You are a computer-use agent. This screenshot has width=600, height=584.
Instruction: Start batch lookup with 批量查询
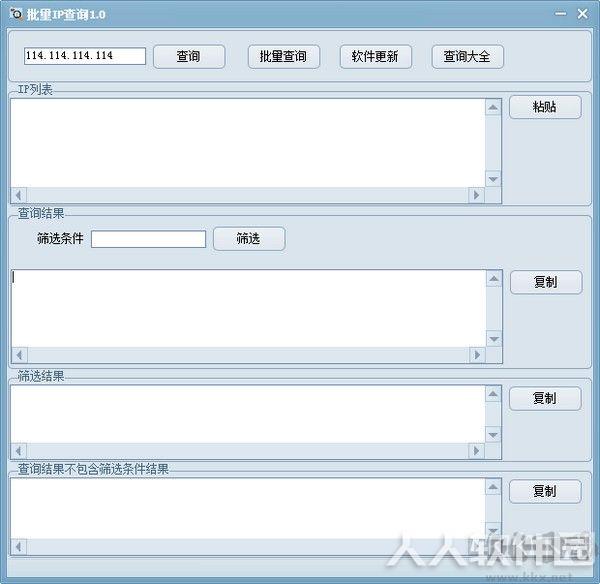(x=284, y=57)
